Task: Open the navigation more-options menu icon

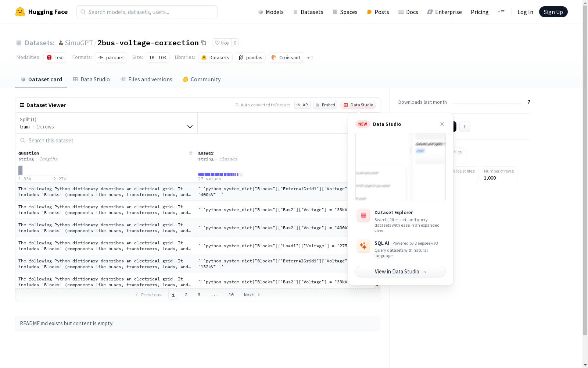Action: pos(501,12)
